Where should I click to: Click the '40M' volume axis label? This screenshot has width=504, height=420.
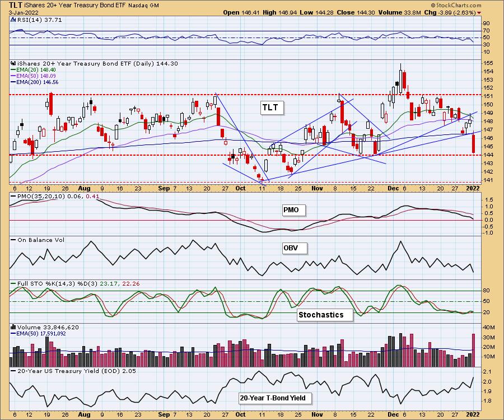tap(489, 328)
